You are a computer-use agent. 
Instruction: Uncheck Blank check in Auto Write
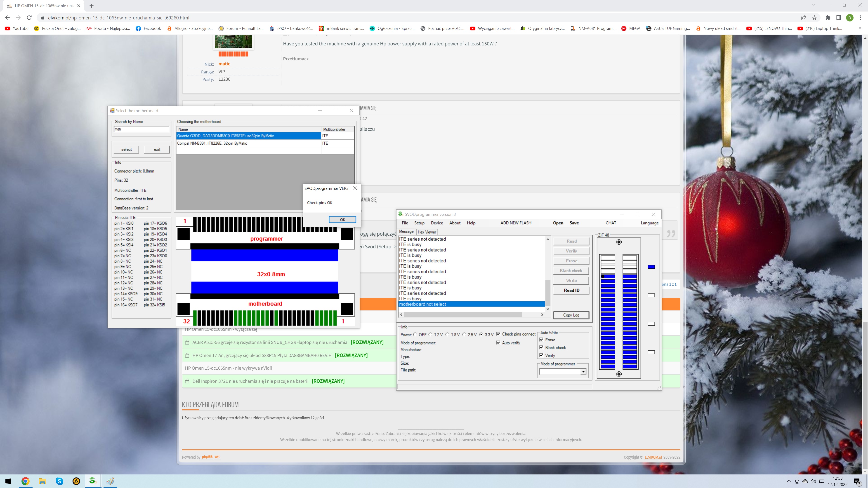[541, 347]
